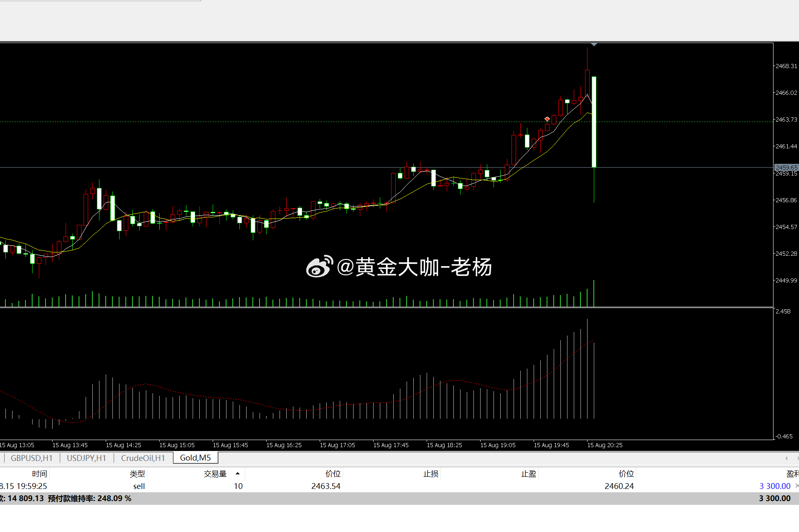Click the 'sell' order type cell
The height and width of the screenshot is (532, 799).
(x=139, y=486)
